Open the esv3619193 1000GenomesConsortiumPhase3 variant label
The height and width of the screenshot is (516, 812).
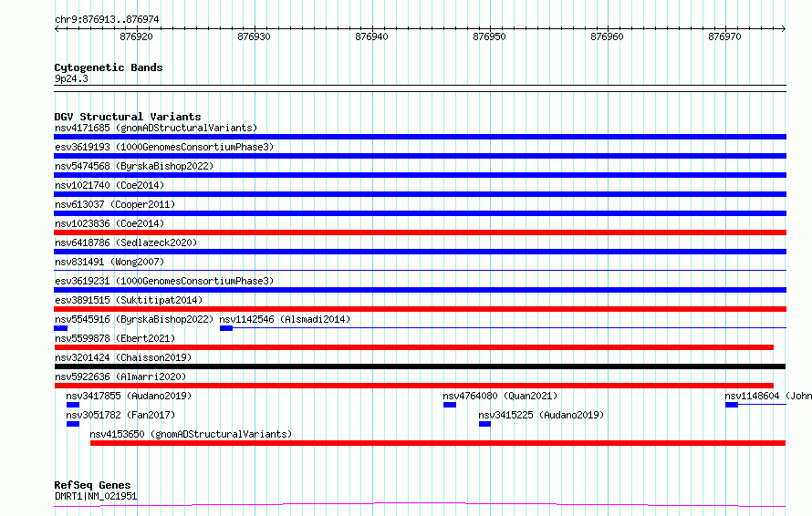164,147
